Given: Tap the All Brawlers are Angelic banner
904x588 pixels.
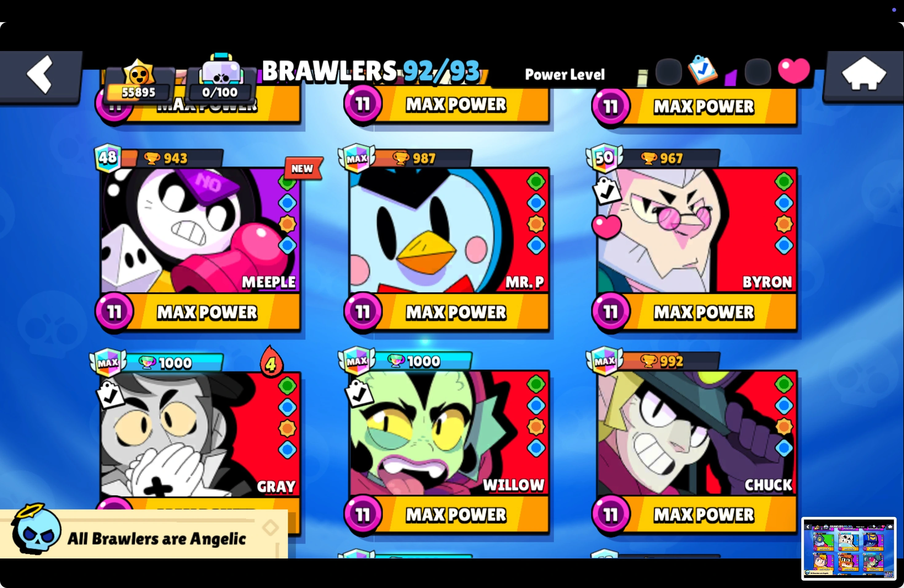Looking at the screenshot, I should tap(144, 533).
